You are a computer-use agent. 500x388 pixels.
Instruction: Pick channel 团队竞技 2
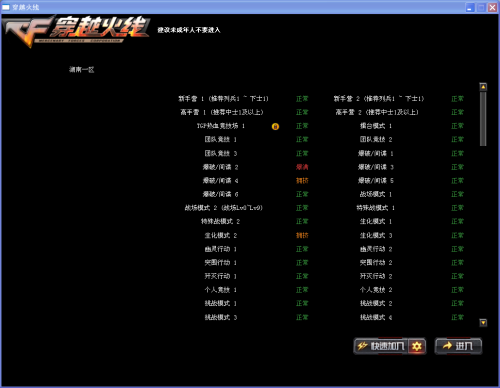376,139
